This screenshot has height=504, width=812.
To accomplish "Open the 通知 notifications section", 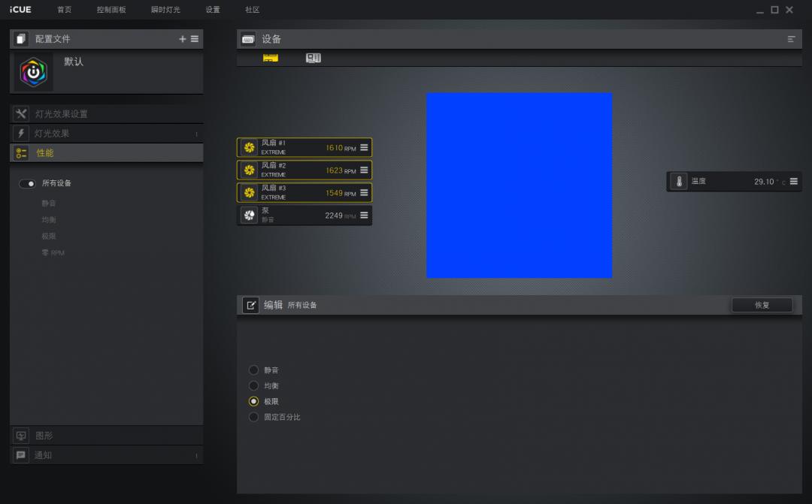I will pyautogui.click(x=106, y=455).
